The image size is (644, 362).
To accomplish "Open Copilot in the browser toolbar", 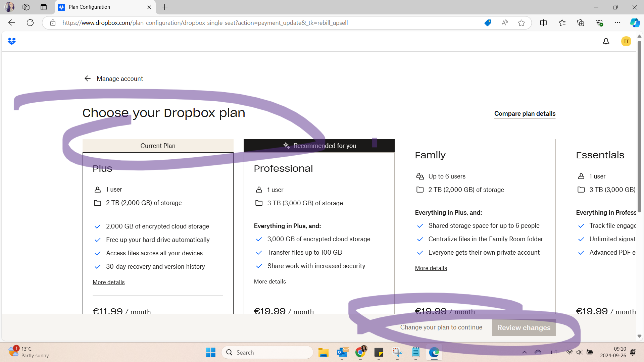I will 635,22.
